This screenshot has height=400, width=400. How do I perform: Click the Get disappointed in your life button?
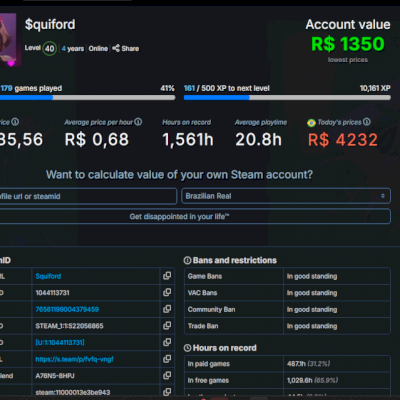[195, 217]
